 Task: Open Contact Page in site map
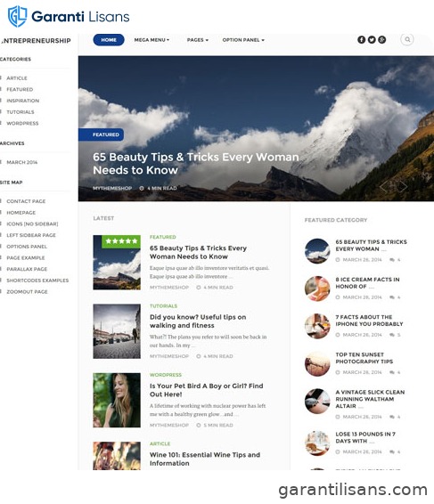[26, 201]
